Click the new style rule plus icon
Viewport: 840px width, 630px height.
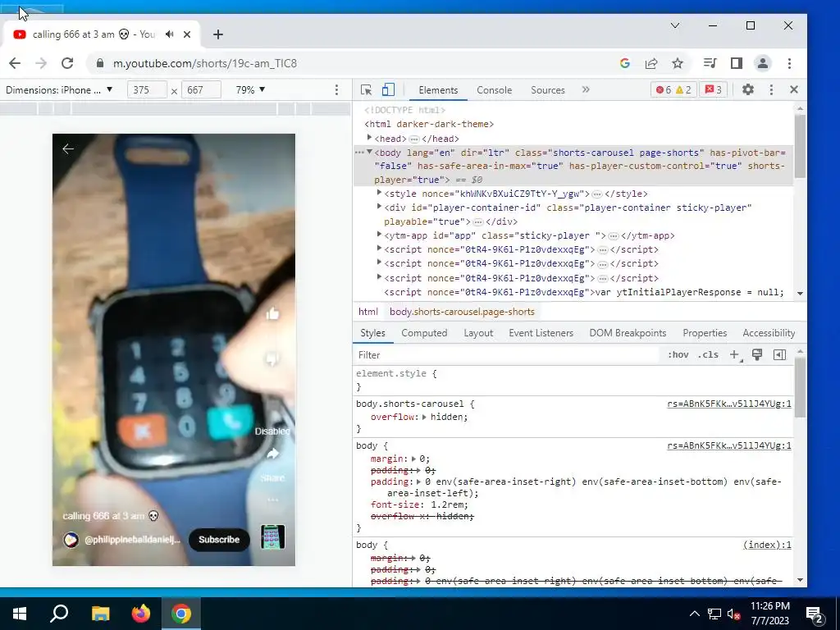[x=734, y=354]
